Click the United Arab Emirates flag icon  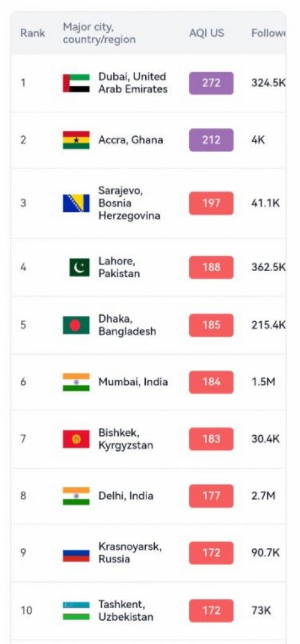(76, 83)
